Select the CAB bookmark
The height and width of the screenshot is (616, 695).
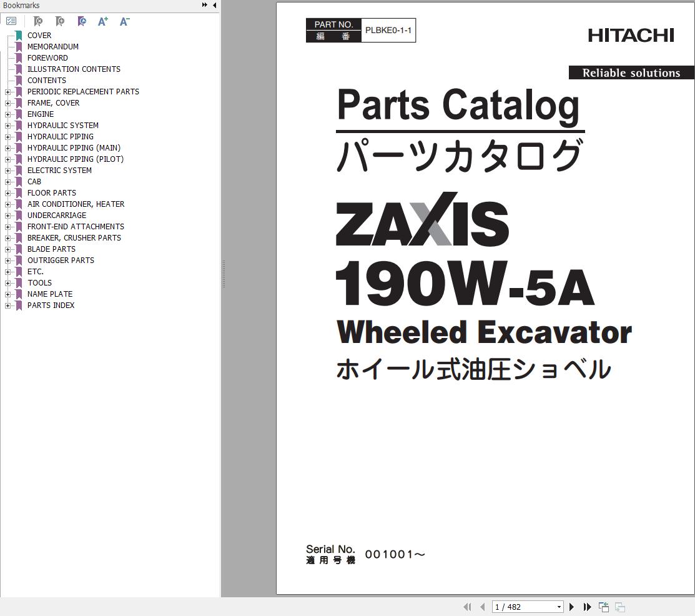[x=34, y=182]
